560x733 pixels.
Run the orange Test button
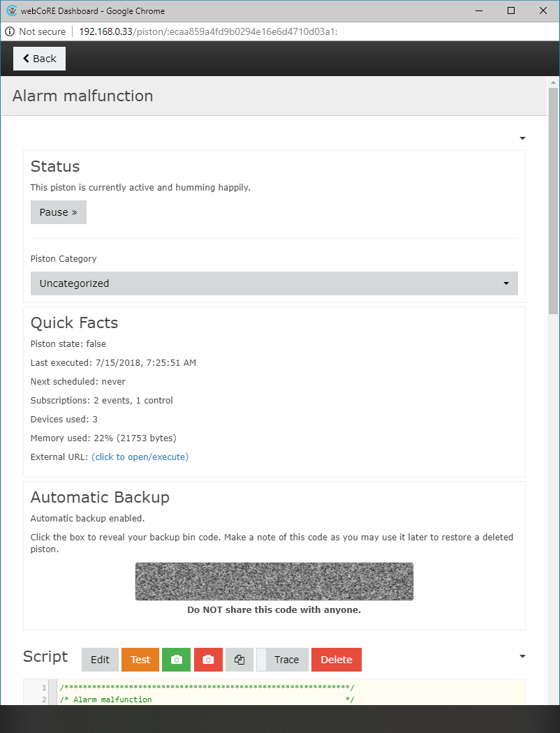[140, 660]
